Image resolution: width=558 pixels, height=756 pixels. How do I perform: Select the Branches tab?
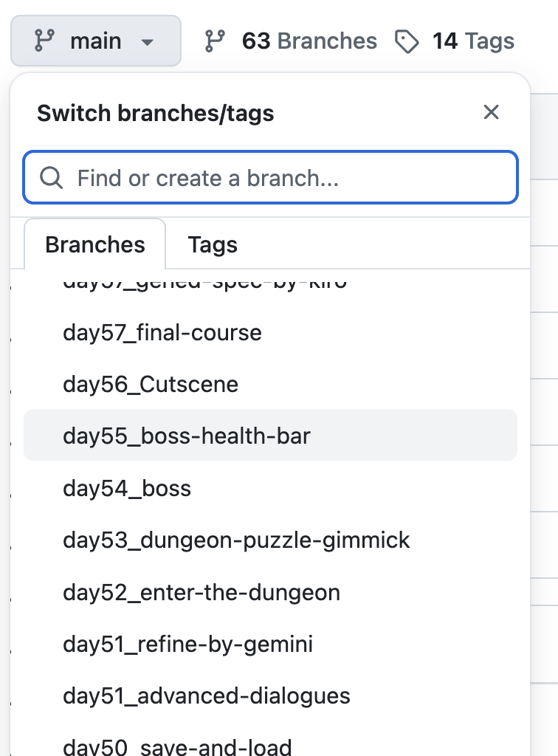pos(95,245)
